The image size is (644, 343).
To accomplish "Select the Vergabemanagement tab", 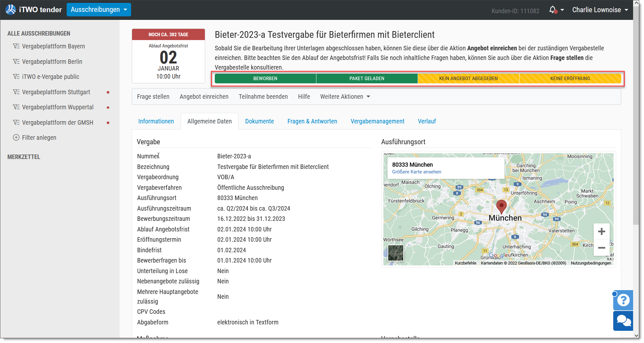I will coord(377,121).
